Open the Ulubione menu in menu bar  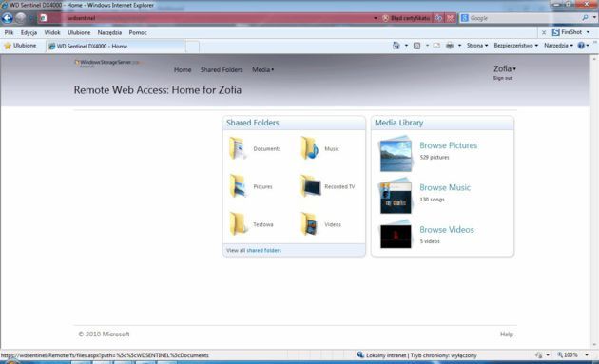point(79,32)
